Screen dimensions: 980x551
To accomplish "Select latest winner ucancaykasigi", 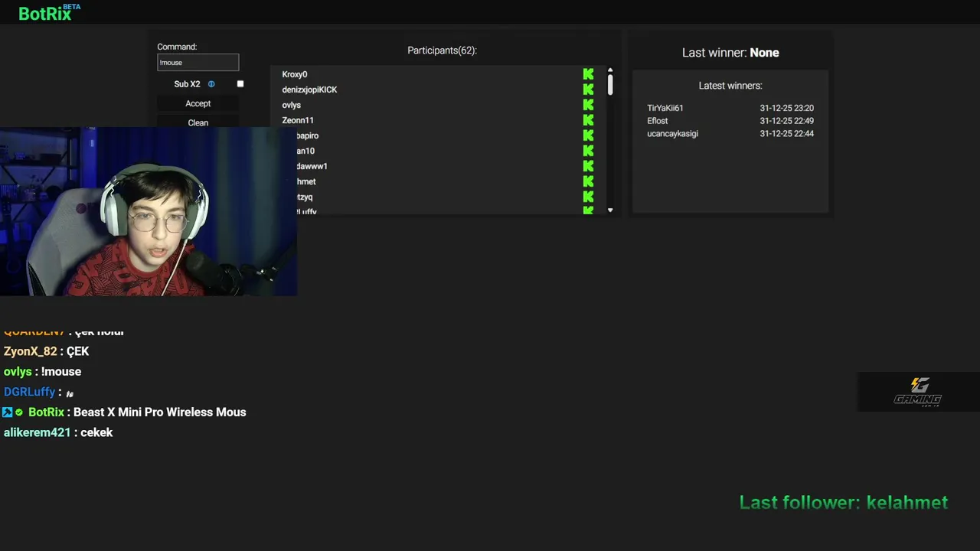I will (672, 133).
